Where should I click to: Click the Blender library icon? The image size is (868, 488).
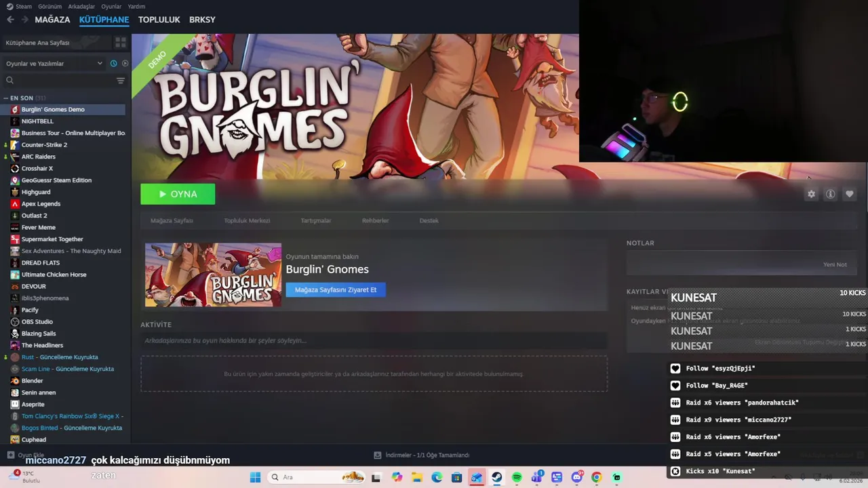(15, 381)
